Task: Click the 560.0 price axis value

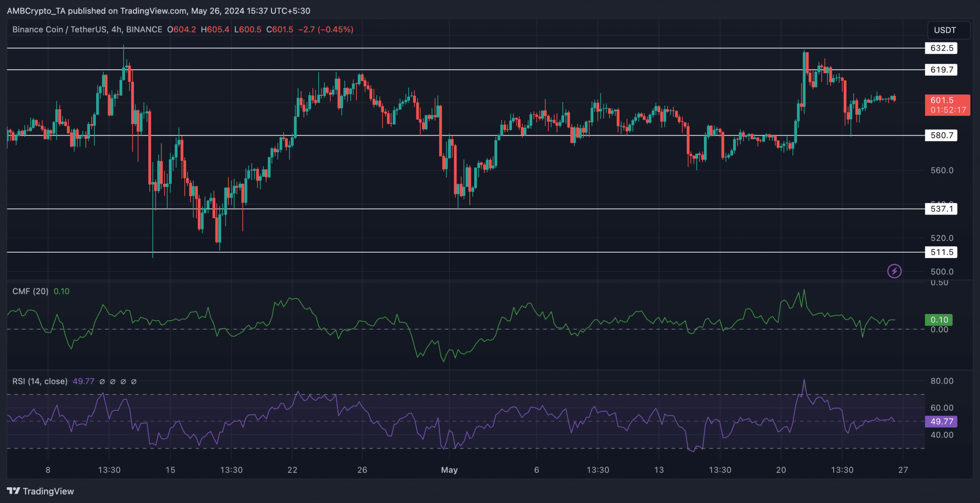Action: pos(942,170)
